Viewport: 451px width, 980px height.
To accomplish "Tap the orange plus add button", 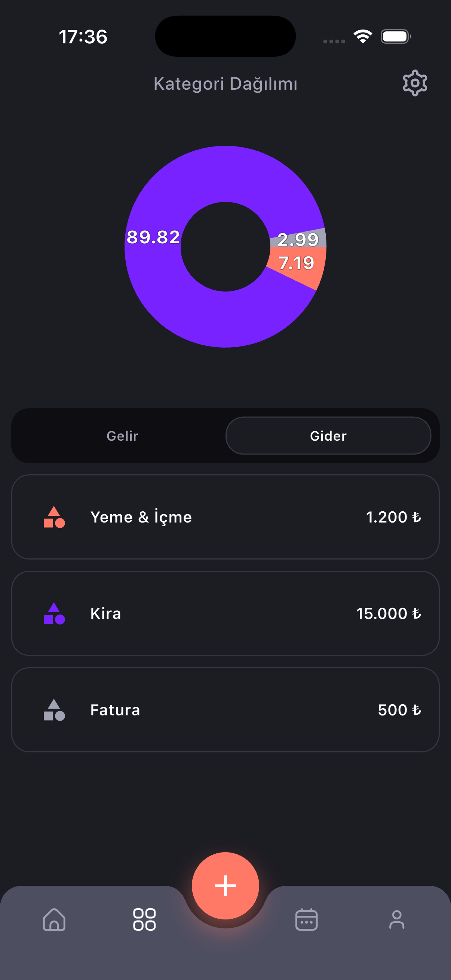I will click(x=225, y=885).
